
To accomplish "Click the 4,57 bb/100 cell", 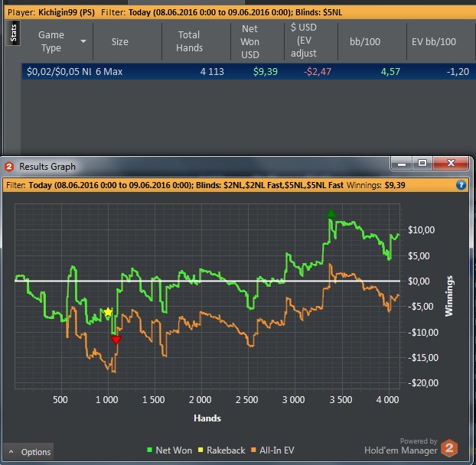I will point(390,72).
